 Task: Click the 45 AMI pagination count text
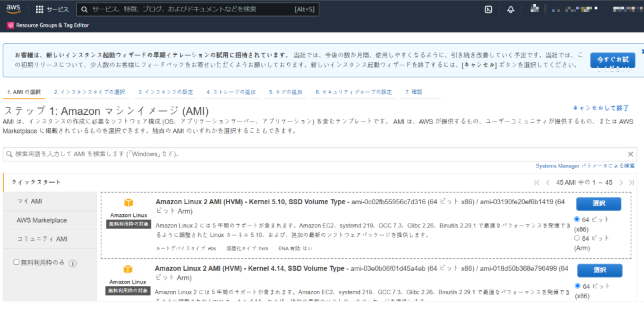(x=584, y=183)
